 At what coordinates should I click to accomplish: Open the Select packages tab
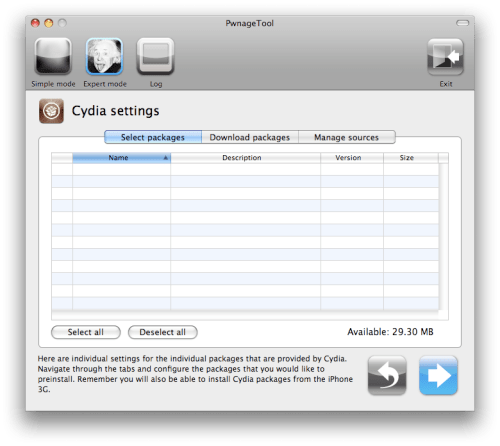153,137
